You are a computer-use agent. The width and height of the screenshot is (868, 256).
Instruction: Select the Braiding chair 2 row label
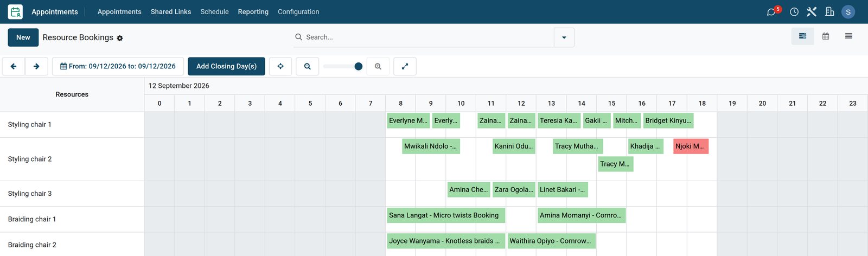coord(32,245)
